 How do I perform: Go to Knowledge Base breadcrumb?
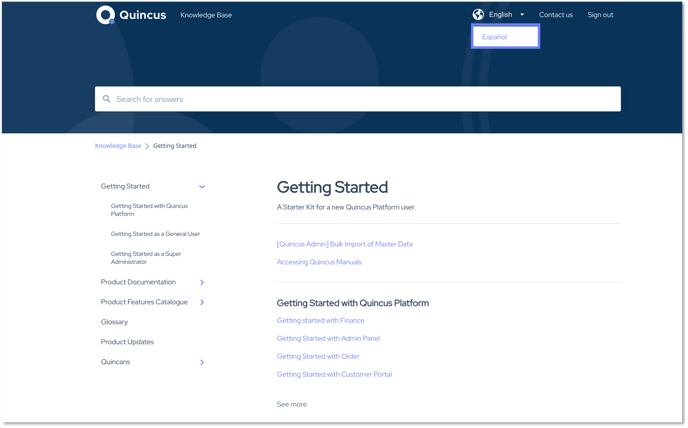pos(118,146)
